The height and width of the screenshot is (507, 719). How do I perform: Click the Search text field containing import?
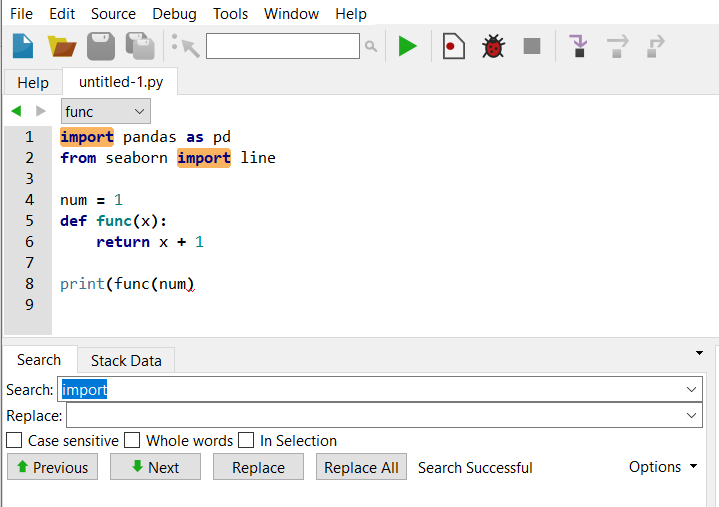[x=380, y=390]
